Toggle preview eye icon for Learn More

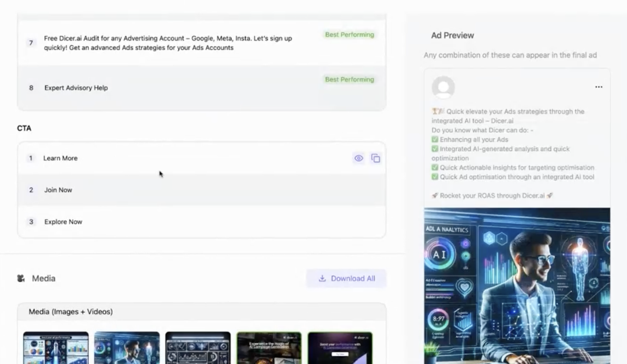coord(359,158)
